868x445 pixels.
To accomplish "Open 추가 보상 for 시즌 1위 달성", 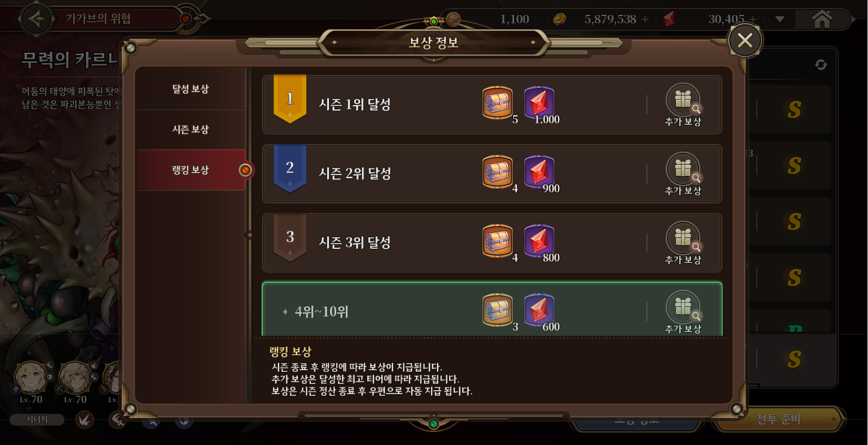I will click(683, 105).
